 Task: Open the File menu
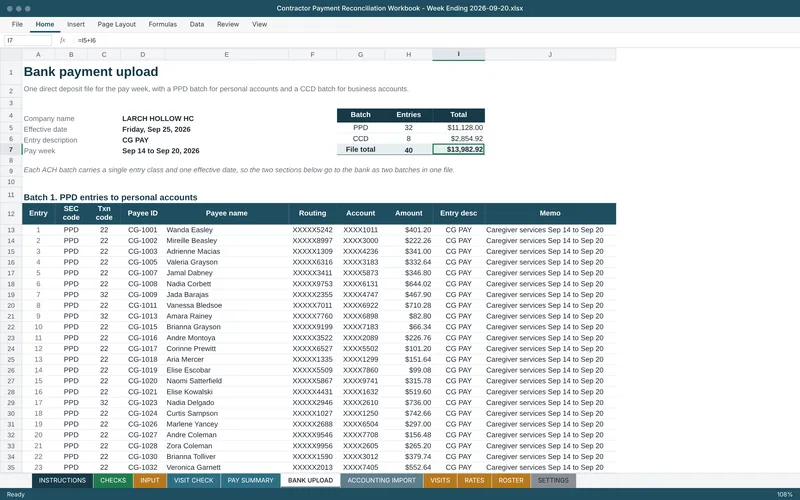click(x=17, y=24)
